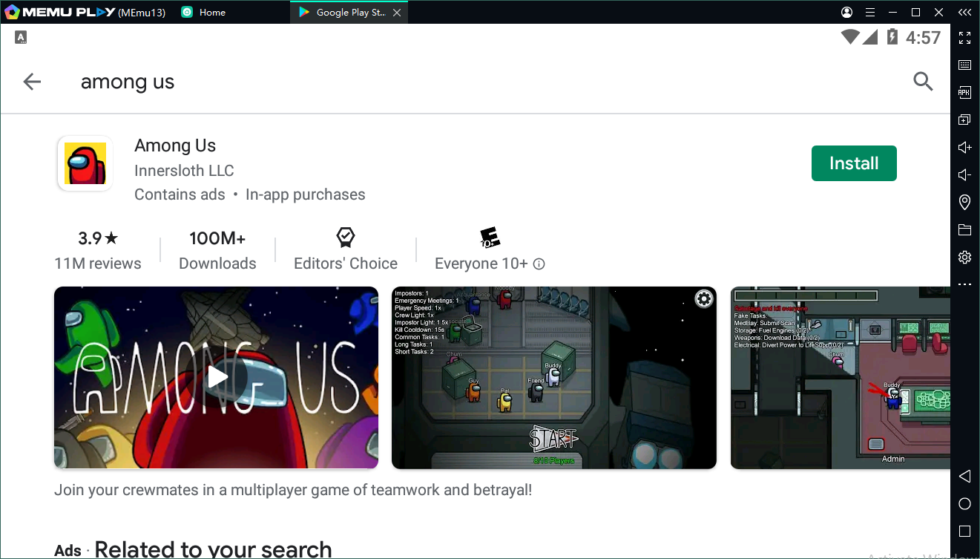Decrease the emulator volume
980x559 pixels.
pos(964,175)
